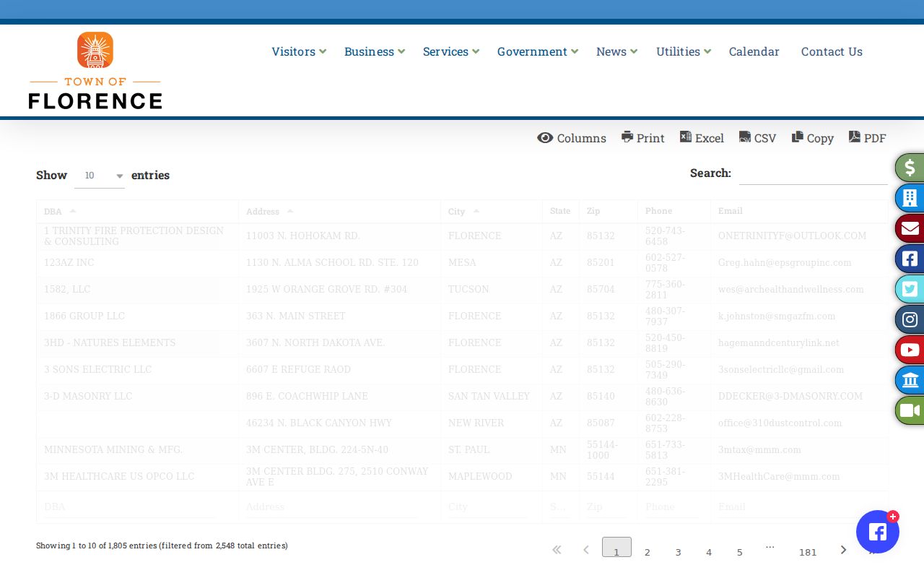
Task: Go to page 5
Action: [739, 552]
